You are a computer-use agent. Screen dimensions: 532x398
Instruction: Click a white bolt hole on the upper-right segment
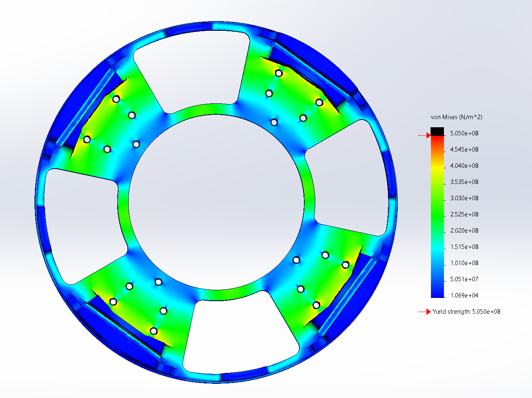click(278, 73)
